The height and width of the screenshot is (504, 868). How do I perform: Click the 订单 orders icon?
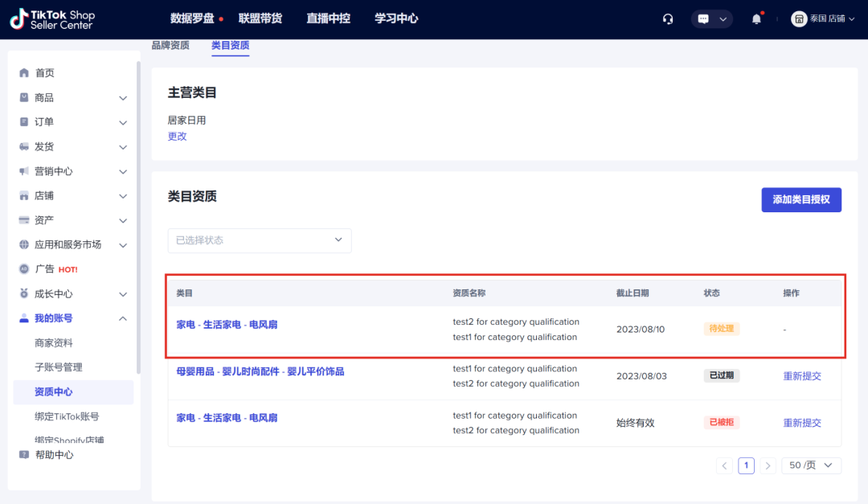(x=24, y=122)
